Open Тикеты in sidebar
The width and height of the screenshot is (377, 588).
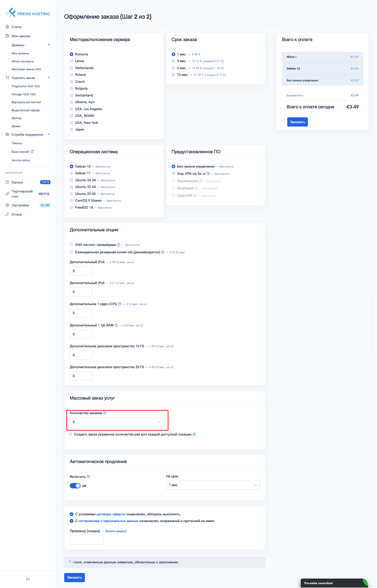(x=17, y=143)
